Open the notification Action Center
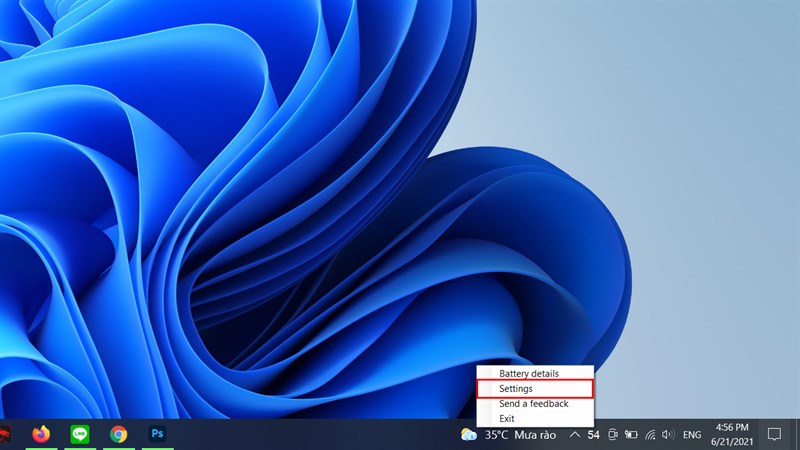The width and height of the screenshot is (800, 450). 774,434
